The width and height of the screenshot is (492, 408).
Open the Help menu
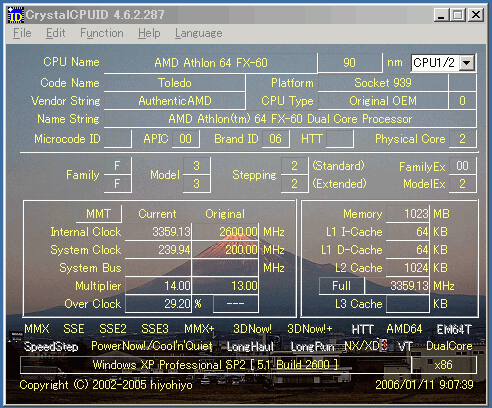click(x=149, y=33)
